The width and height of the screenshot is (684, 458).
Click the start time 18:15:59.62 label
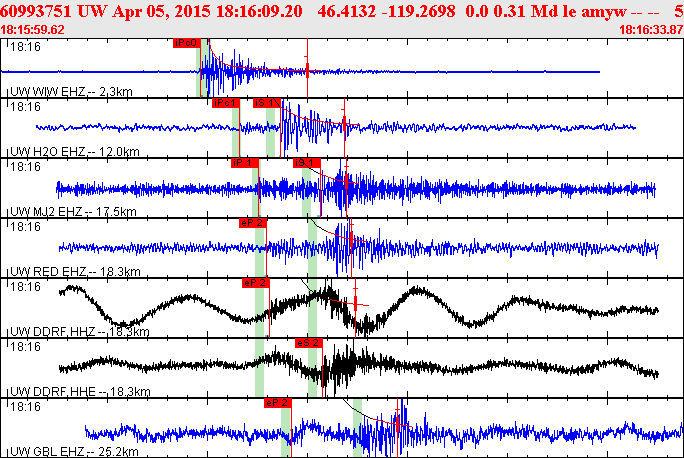click(x=33, y=29)
